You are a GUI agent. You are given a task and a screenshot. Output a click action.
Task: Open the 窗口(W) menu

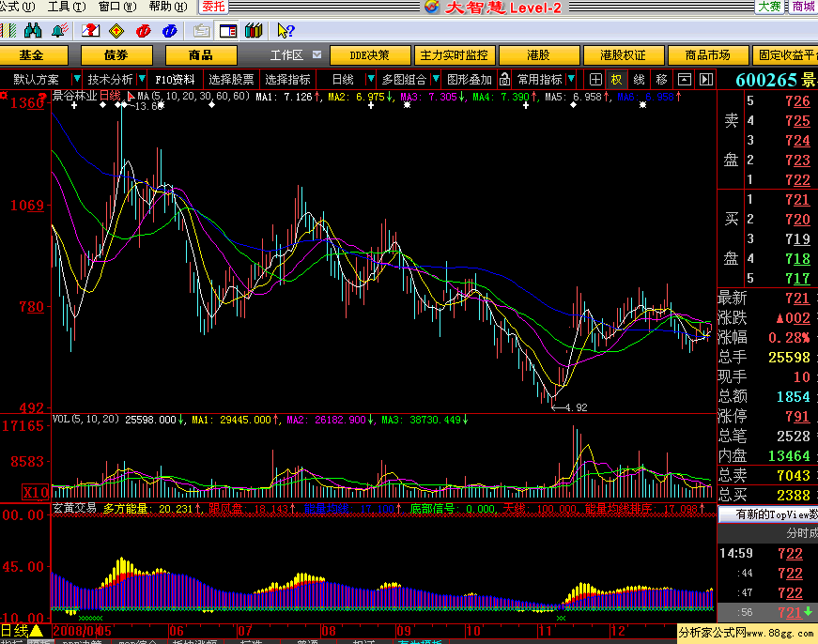coord(117,7)
